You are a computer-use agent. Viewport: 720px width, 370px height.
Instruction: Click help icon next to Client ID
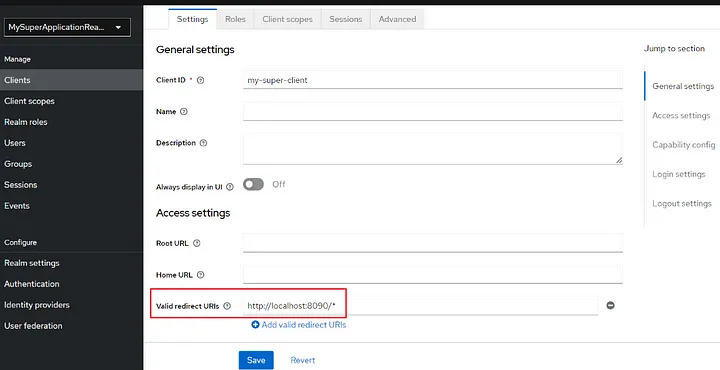(x=200, y=80)
